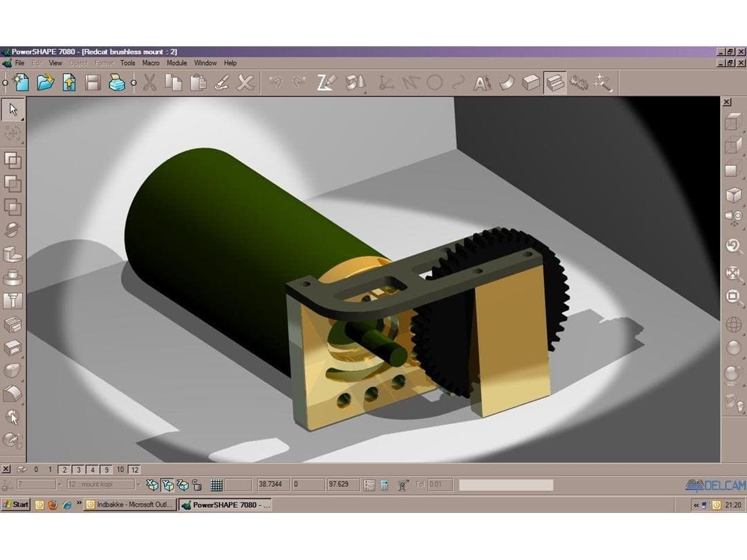The width and height of the screenshot is (747, 560).
Task: Click the Cut scissors icon
Action: point(149,83)
